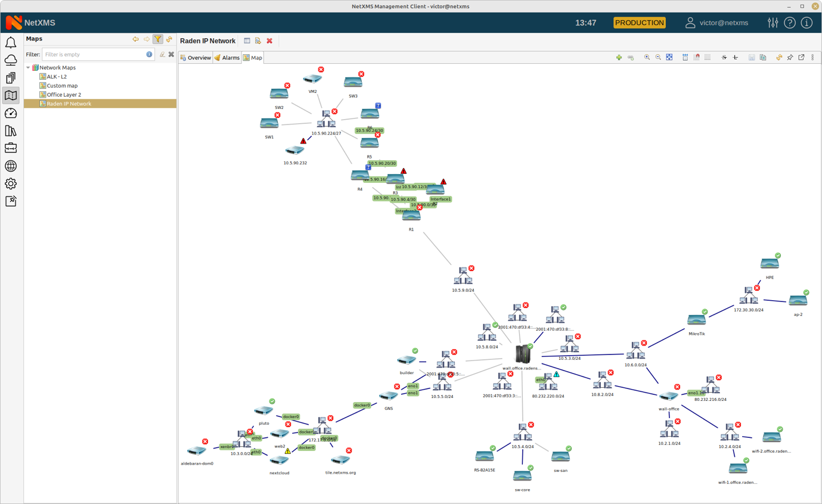Image resolution: width=822 pixels, height=504 pixels.
Task: Select the Alarms bell icon in sidebar
Action: [11, 43]
